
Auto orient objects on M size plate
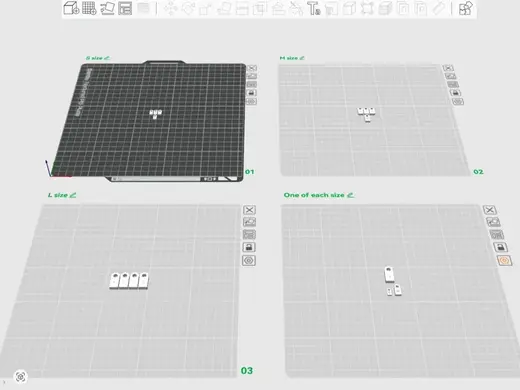[451, 76]
